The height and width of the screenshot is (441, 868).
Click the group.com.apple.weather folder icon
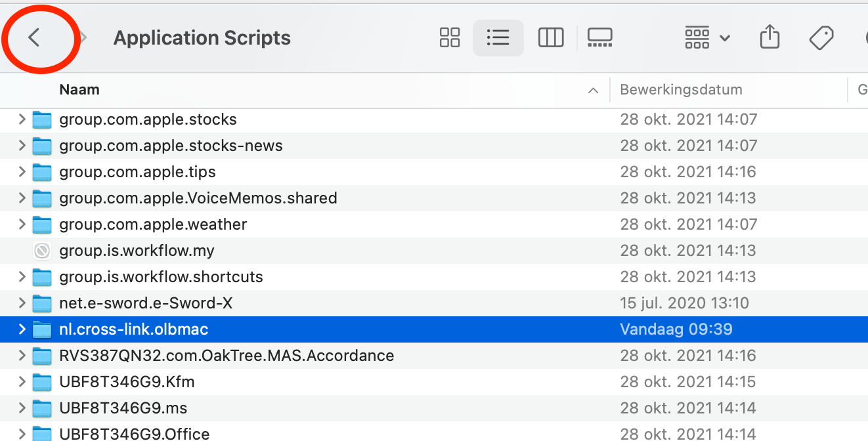tap(42, 224)
